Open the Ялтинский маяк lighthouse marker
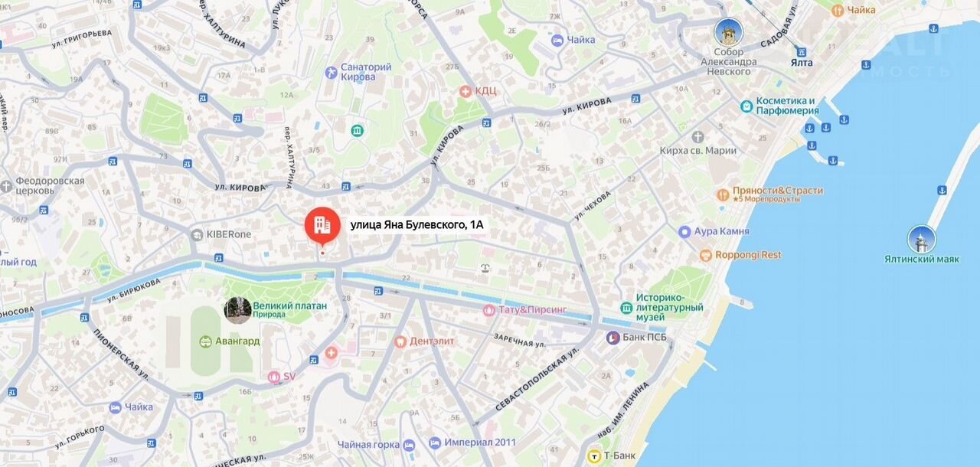 pos(921,240)
